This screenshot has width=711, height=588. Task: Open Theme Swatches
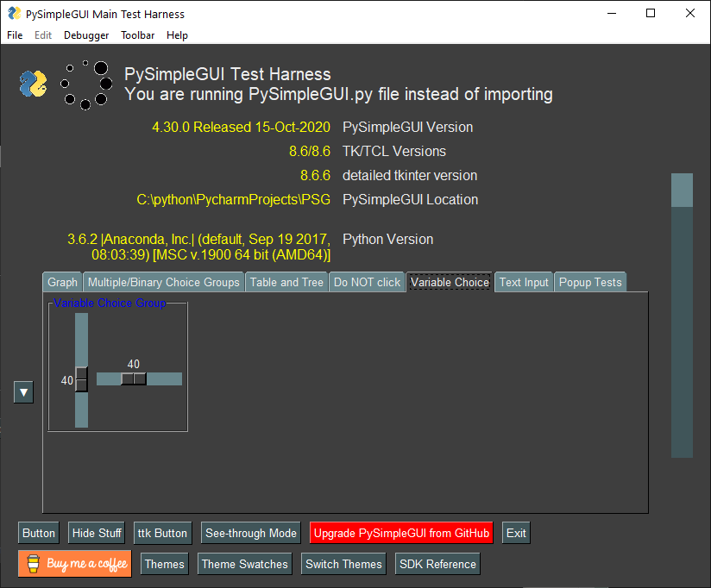click(245, 564)
